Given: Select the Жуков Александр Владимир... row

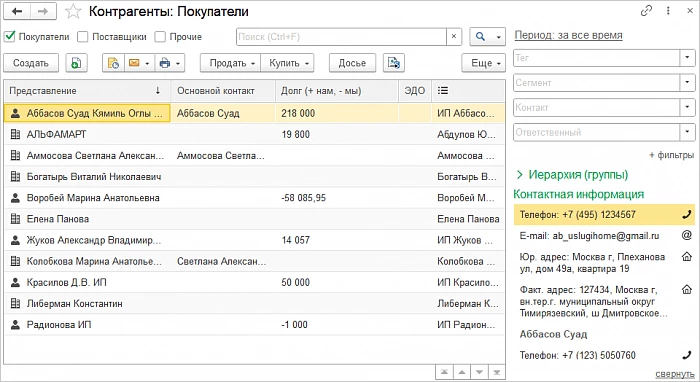Looking at the screenshot, I should (x=254, y=240).
